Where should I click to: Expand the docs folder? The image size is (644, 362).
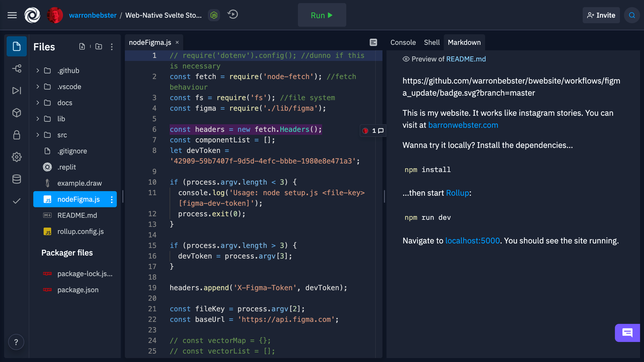point(38,103)
